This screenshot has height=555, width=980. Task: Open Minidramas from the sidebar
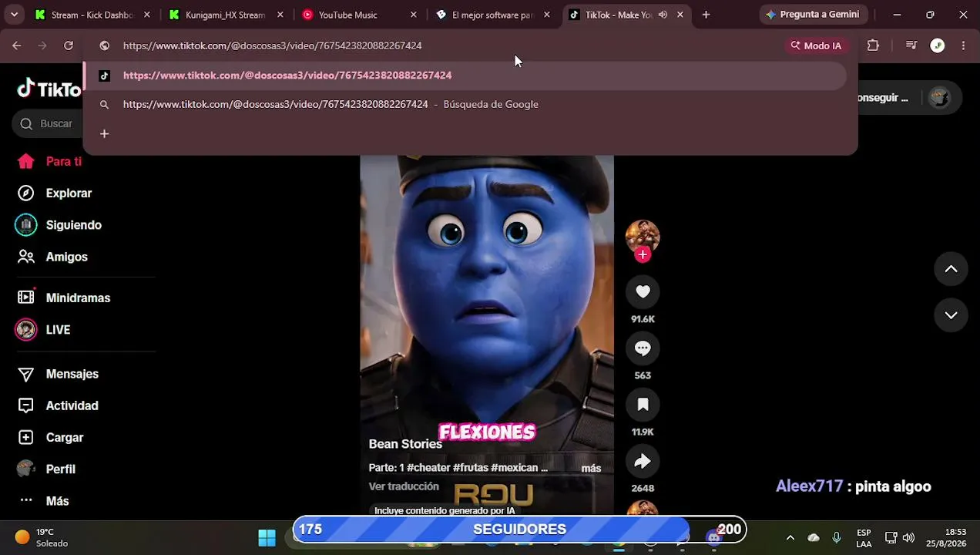[64, 298]
